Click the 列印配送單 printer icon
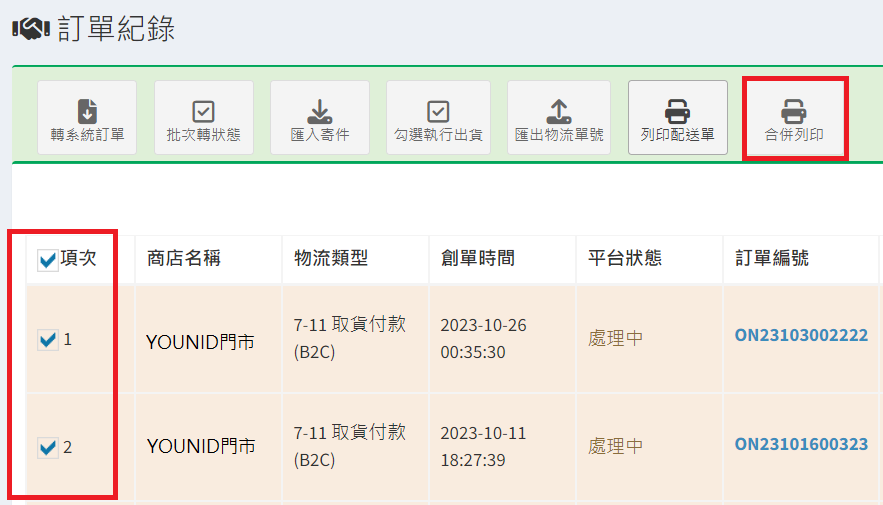The width and height of the screenshot is (883, 505). tap(677, 110)
